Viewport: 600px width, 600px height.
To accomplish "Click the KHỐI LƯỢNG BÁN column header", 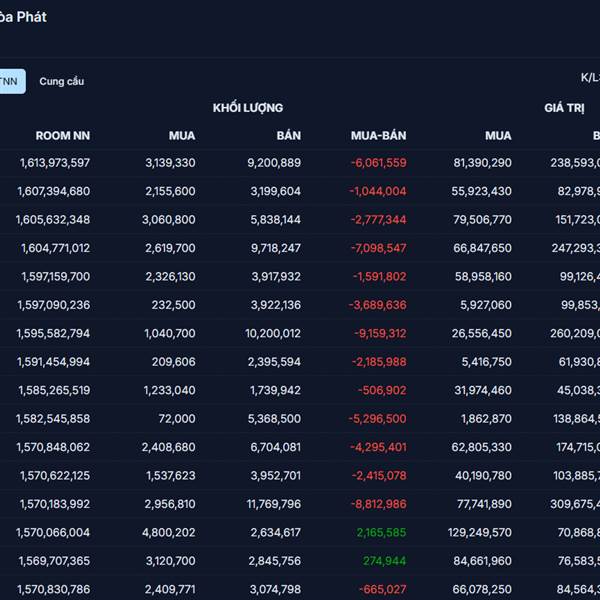I will [x=289, y=135].
